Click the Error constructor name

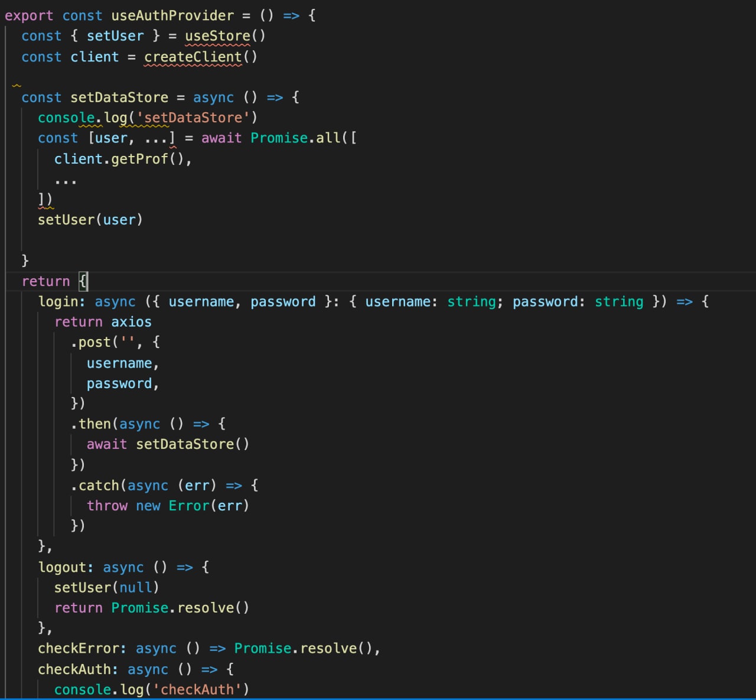[x=189, y=506]
